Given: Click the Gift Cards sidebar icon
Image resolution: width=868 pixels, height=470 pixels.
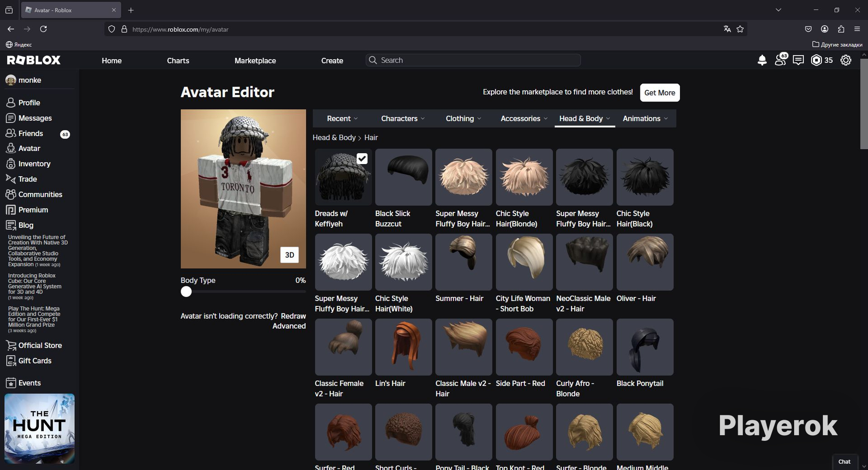Looking at the screenshot, I should pos(11,360).
